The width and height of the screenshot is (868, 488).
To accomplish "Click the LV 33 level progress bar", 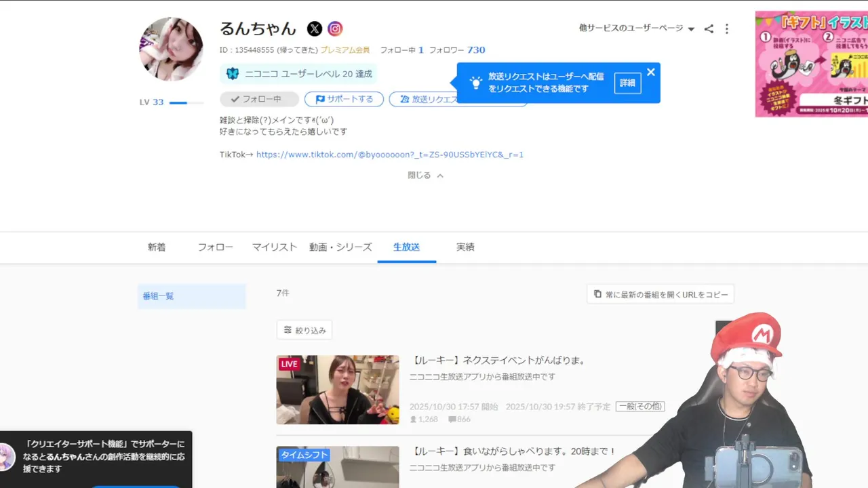I will coord(186,102).
